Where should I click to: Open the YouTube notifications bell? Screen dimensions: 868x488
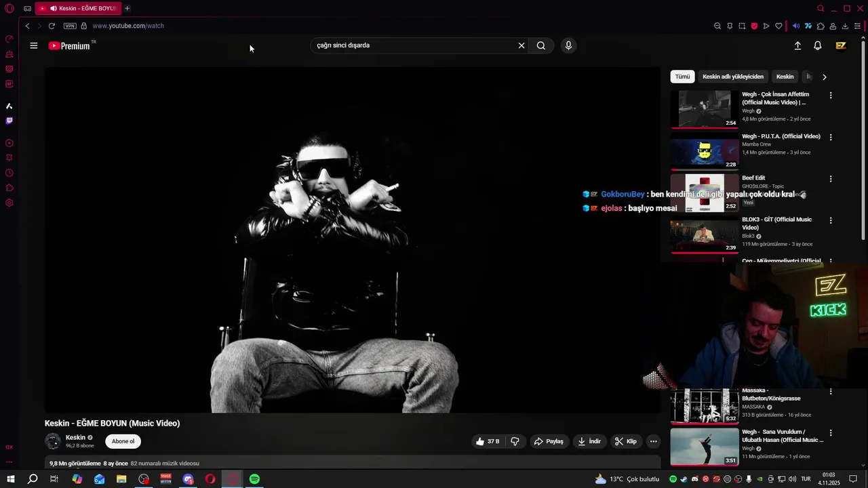tap(818, 45)
